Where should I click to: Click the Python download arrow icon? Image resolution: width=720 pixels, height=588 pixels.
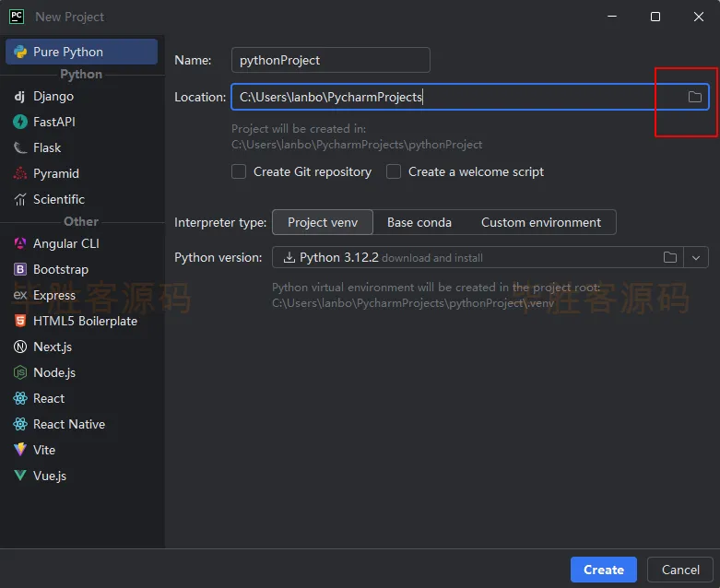coord(289,257)
